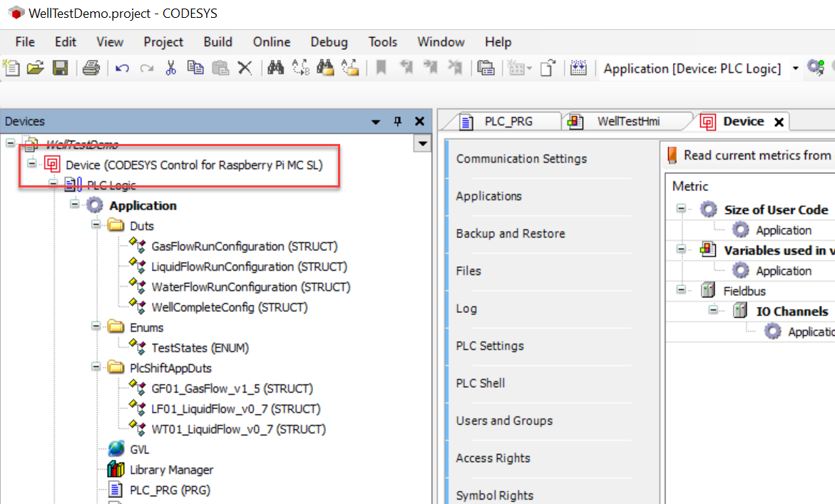This screenshot has width=835, height=504.
Task: Open the active application dropdown
Action: click(796, 68)
